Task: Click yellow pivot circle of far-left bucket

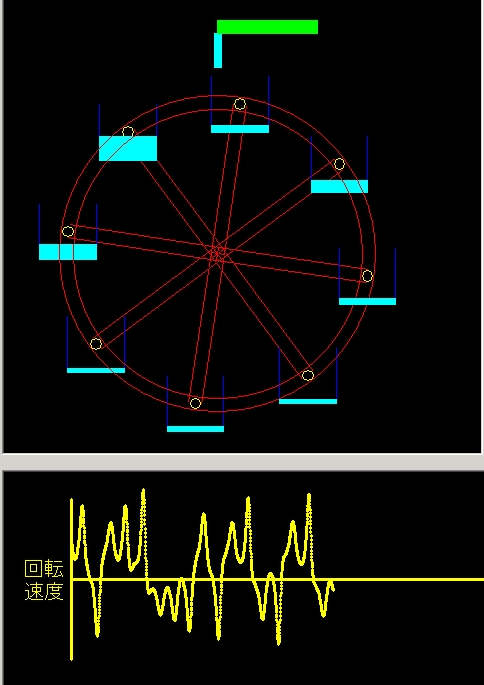Action: click(68, 232)
